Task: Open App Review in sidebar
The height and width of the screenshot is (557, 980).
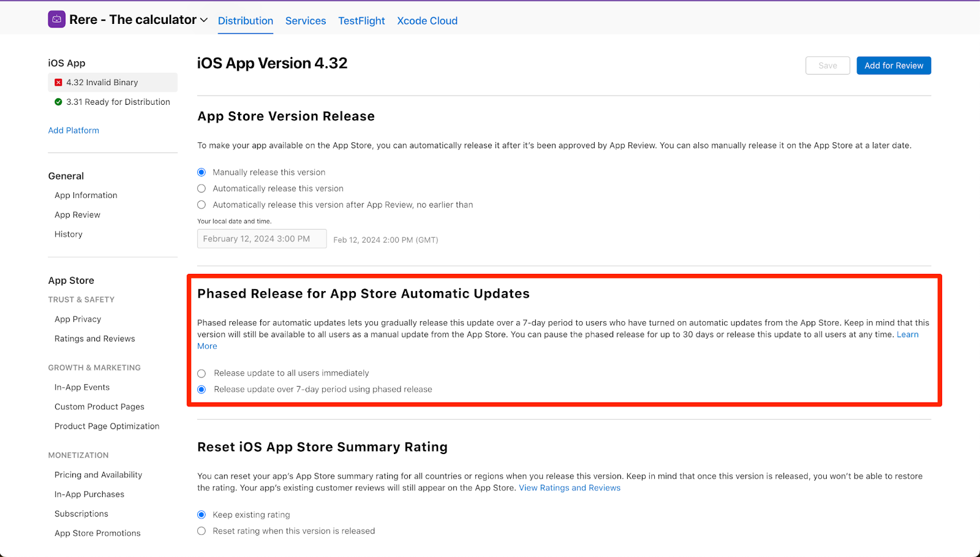Action: tap(77, 214)
